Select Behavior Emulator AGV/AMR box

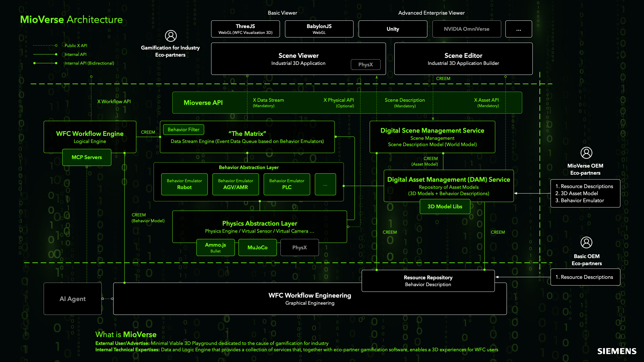[x=235, y=184]
